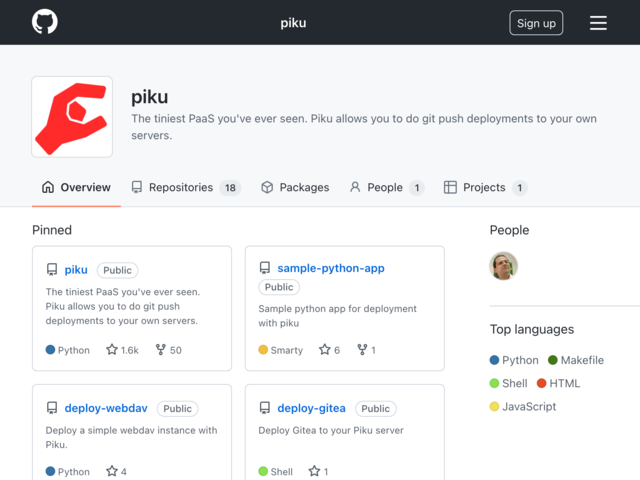Screen dimensions: 640x480
Task: Open the deploy-gitea repository link
Action: (x=311, y=408)
